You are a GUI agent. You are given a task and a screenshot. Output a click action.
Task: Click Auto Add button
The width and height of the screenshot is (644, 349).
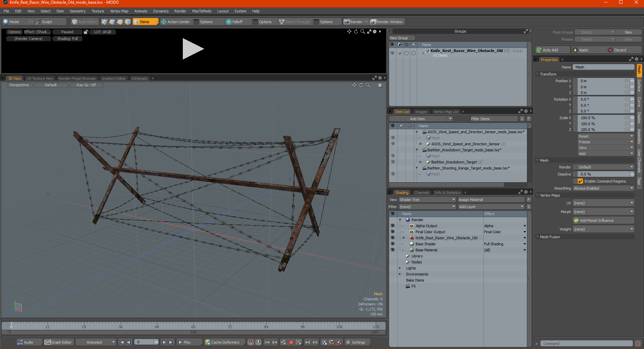553,50
